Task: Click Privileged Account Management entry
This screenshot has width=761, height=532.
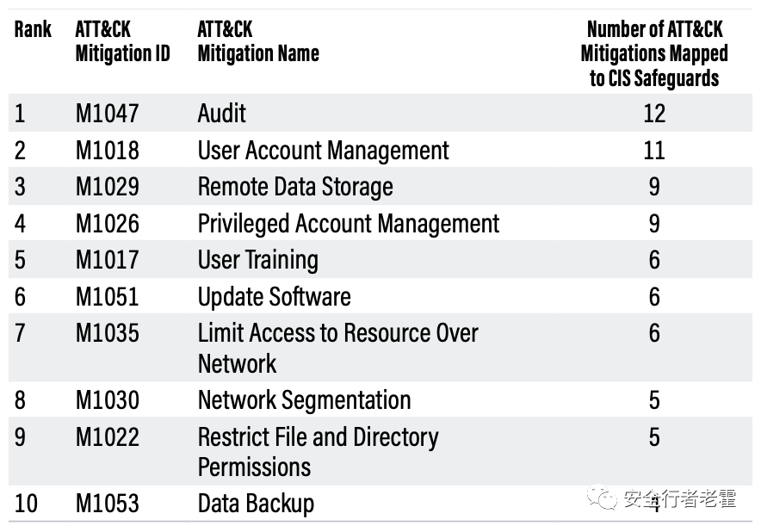Action: [x=349, y=224]
